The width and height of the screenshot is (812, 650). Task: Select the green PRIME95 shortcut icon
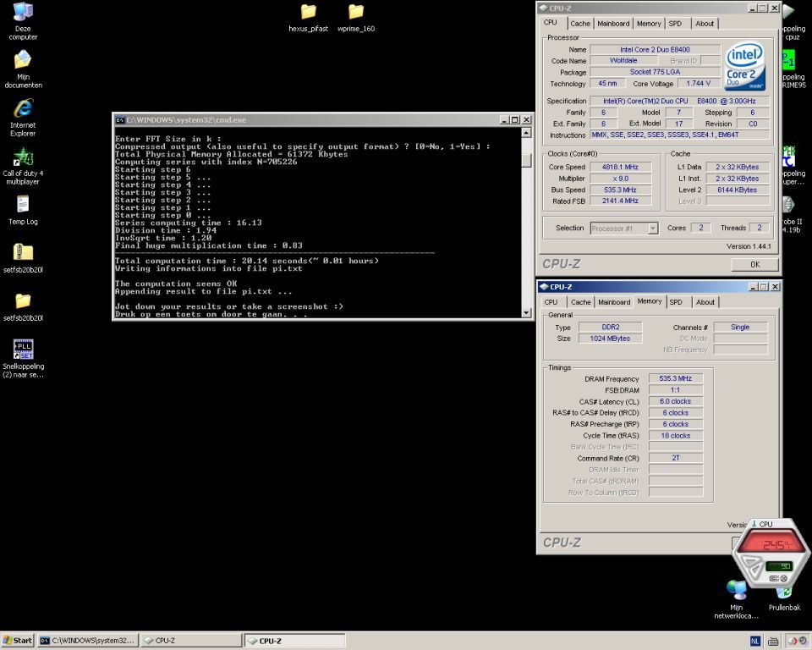click(x=788, y=60)
